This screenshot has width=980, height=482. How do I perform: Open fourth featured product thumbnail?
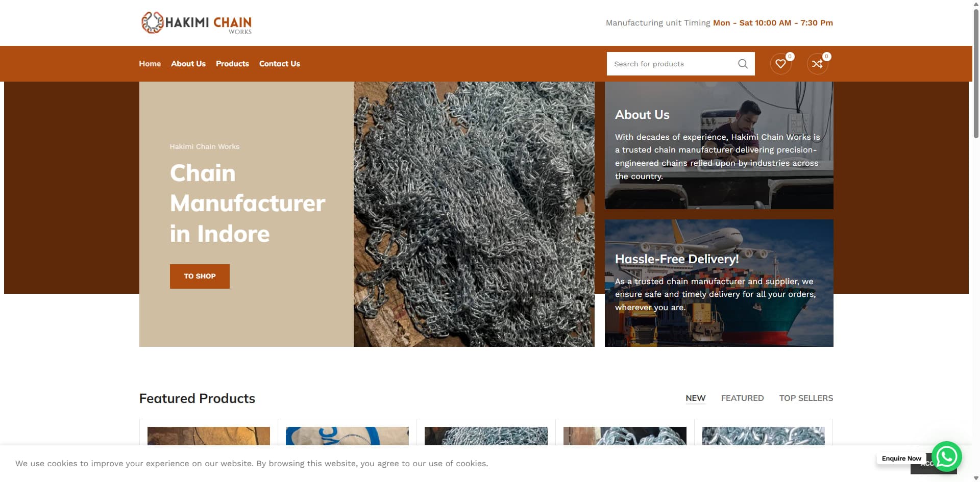click(x=625, y=436)
